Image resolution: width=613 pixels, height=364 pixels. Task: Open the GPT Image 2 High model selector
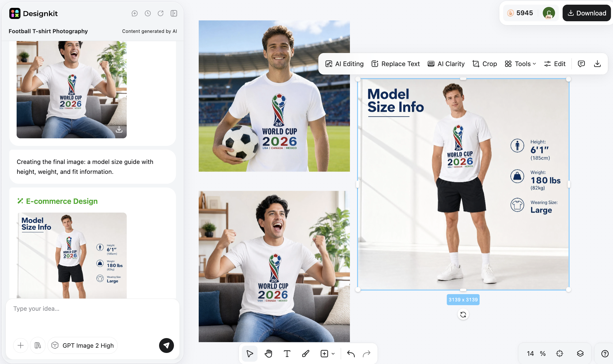coord(83,345)
